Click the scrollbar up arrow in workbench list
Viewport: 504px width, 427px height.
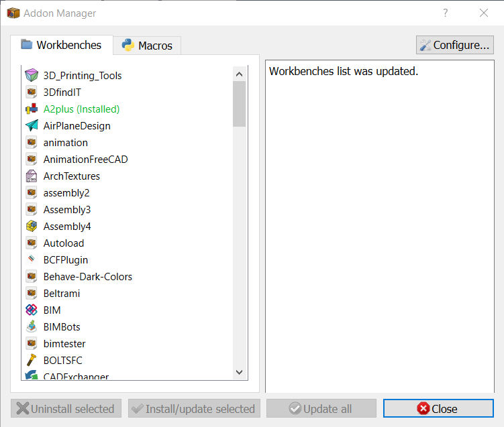tap(239, 74)
